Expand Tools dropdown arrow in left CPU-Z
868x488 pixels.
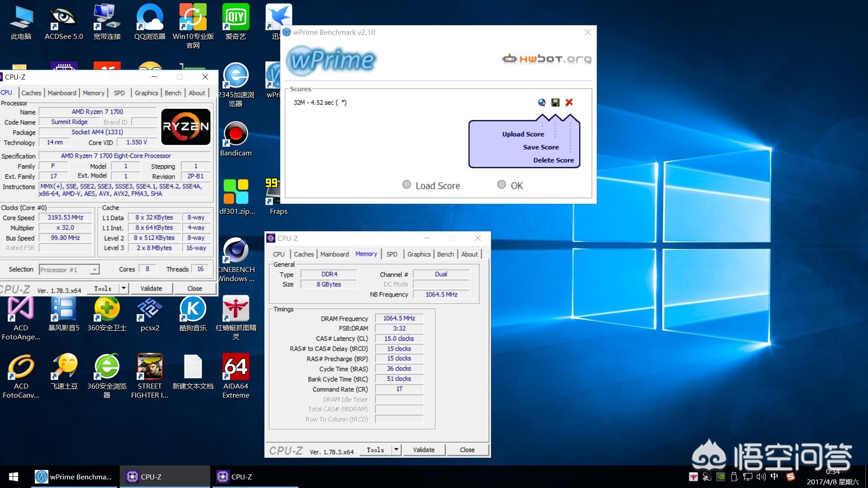123,288
